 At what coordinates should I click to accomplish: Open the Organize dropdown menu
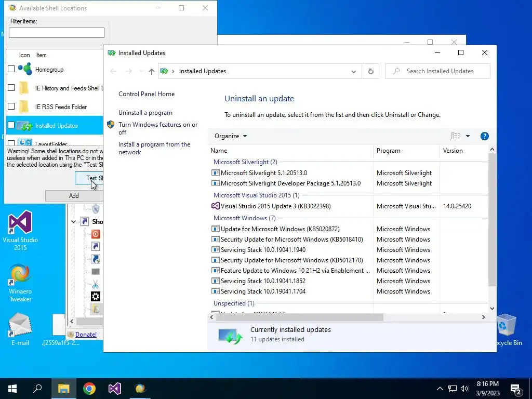pyautogui.click(x=231, y=136)
